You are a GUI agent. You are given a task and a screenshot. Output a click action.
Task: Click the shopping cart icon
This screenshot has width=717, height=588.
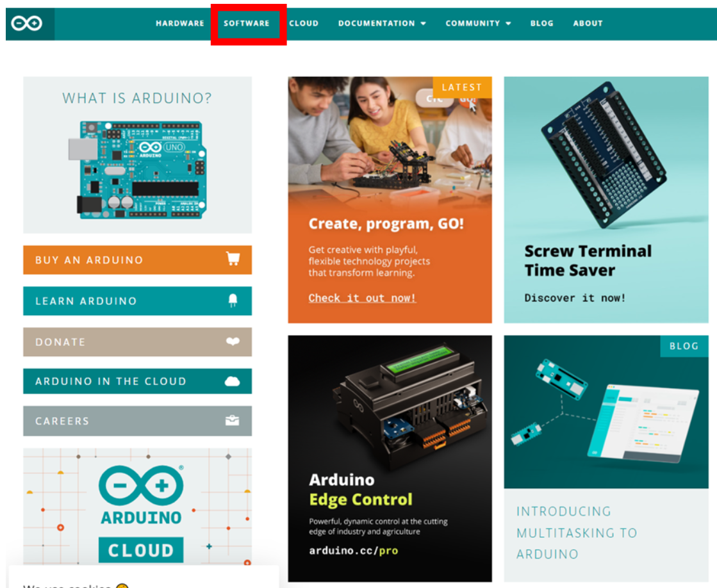coord(233,259)
